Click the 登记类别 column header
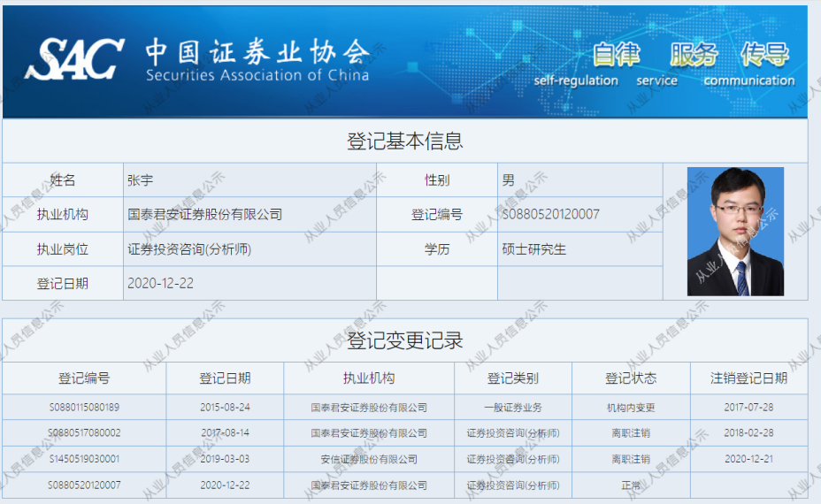 (513, 378)
